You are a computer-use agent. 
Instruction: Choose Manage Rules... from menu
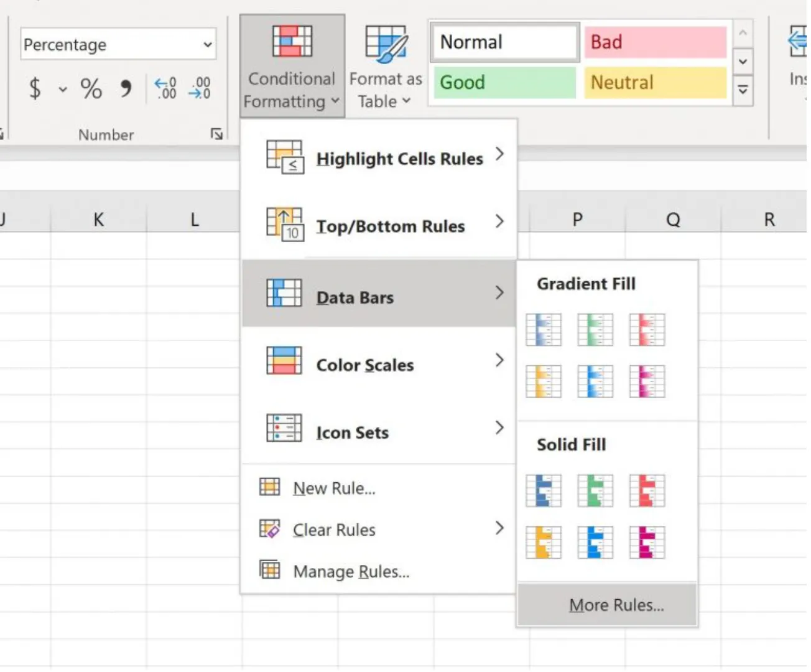[x=379, y=571]
